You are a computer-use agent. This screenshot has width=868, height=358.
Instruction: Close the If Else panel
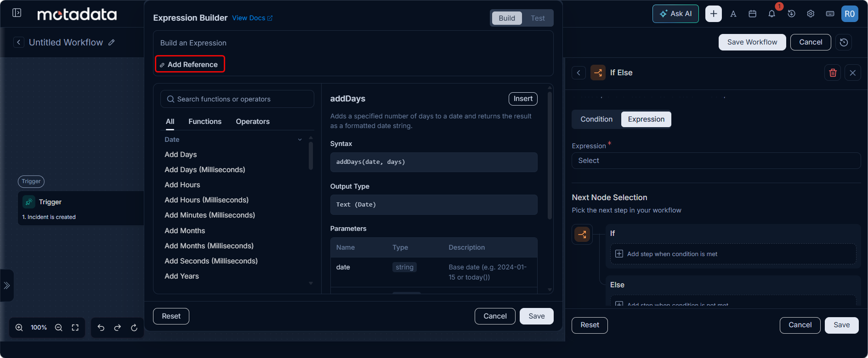coord(853,73)
